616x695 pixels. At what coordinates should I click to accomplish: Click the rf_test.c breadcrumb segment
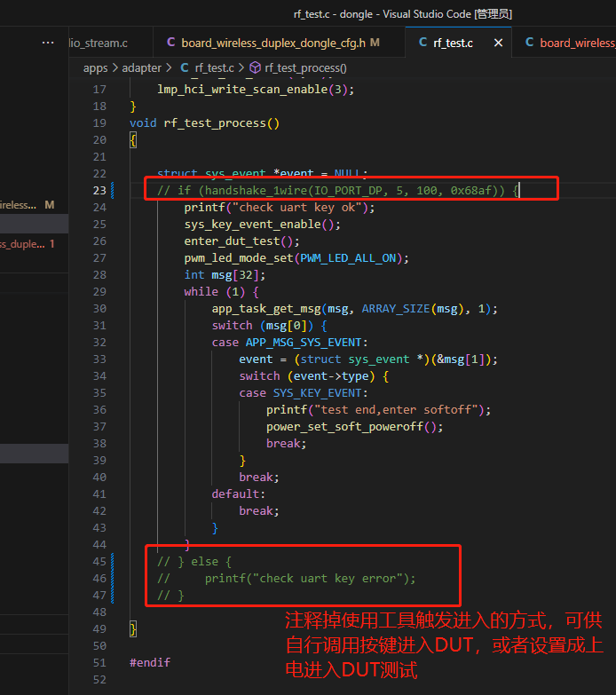(x=214, y=67)
